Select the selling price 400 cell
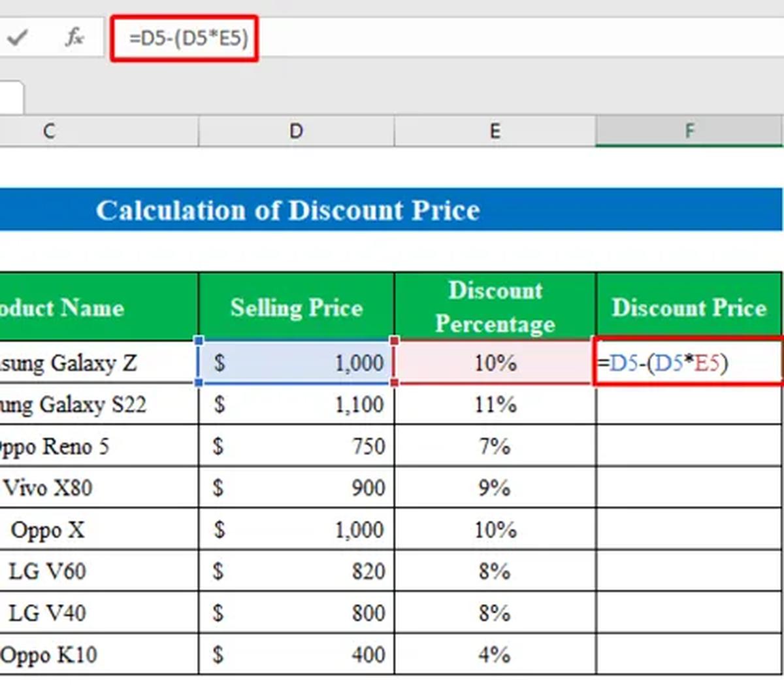 [x=297, y=654]
